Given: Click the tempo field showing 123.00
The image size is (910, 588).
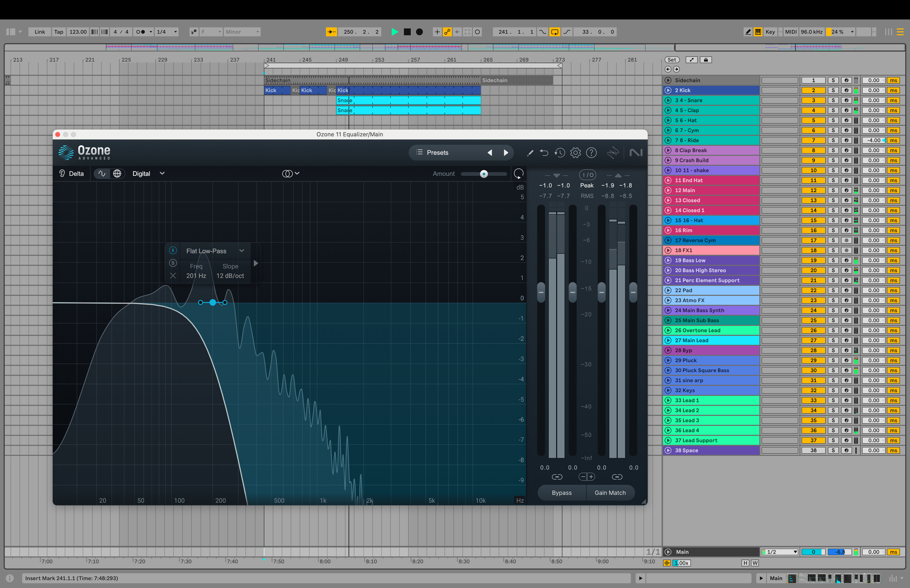Looking at the screenshot, I should tap(78, 32).
